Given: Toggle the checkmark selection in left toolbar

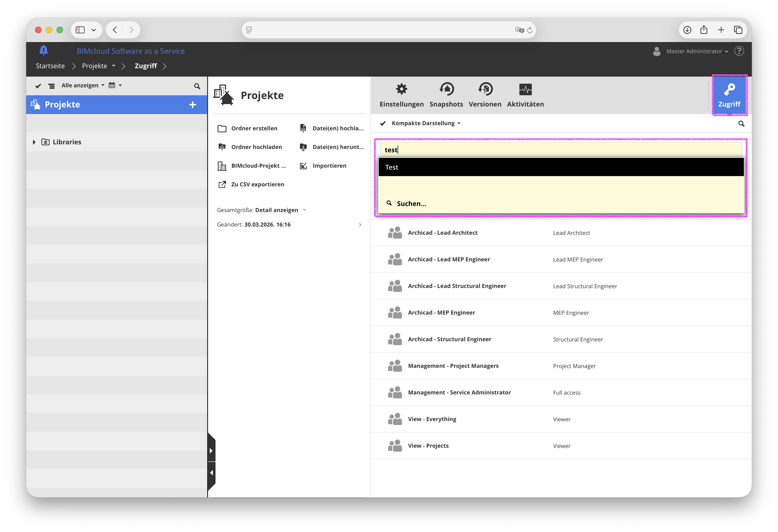Looking at the screenshot, I should coord(38,86).
